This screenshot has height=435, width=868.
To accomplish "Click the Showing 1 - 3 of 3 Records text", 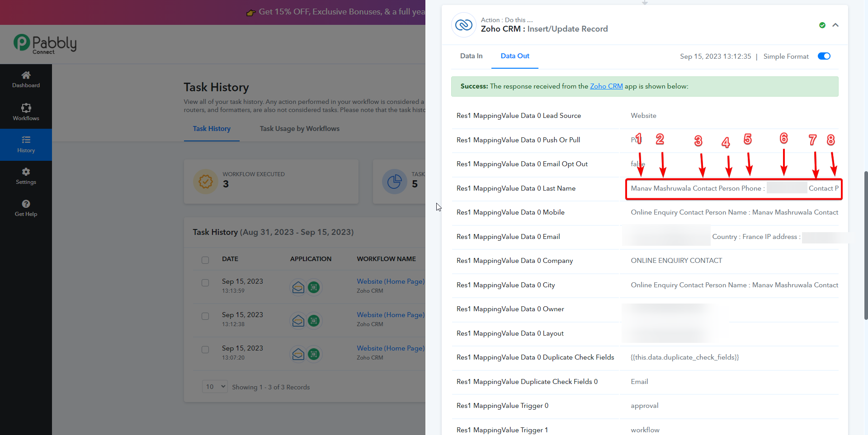I will pos(271,387).
